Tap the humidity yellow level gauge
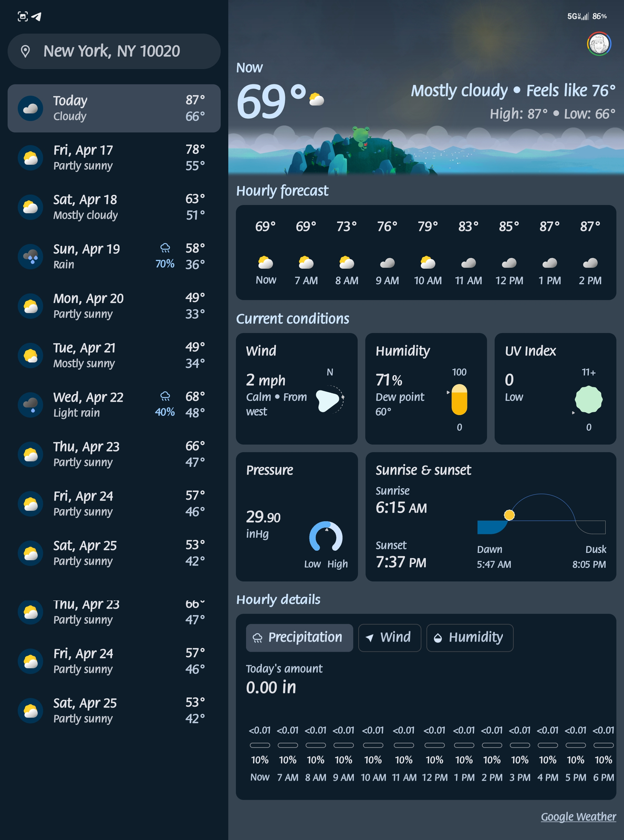This screenshot has height=840, width=624. [459, 400]
